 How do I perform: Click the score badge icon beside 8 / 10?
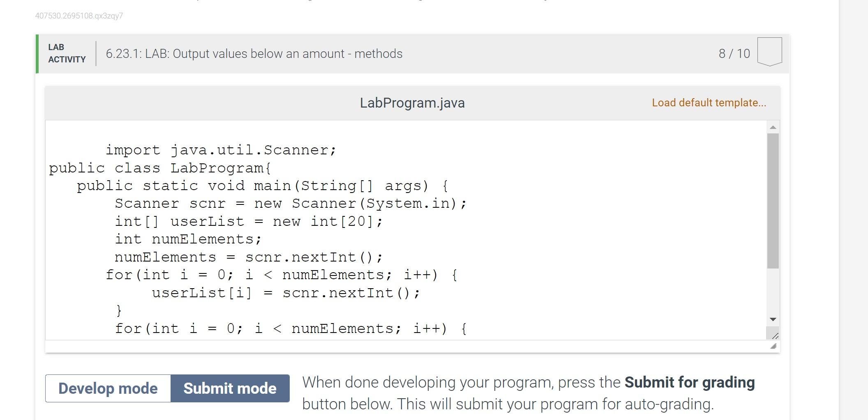click(769, 52)
